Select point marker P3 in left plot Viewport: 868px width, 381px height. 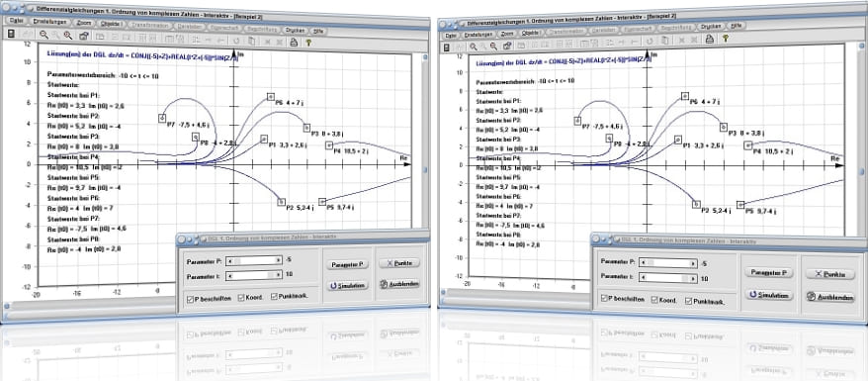306,128
